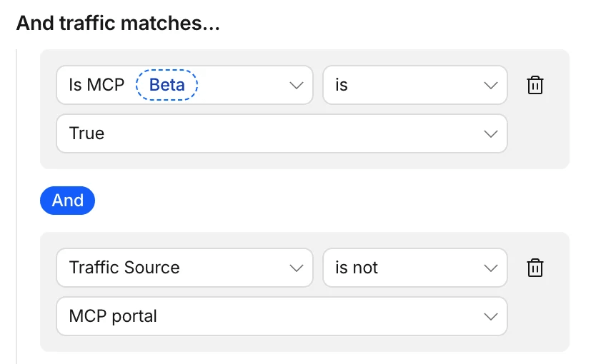Click the chevron in the 'is' operator box

(491, 86)
